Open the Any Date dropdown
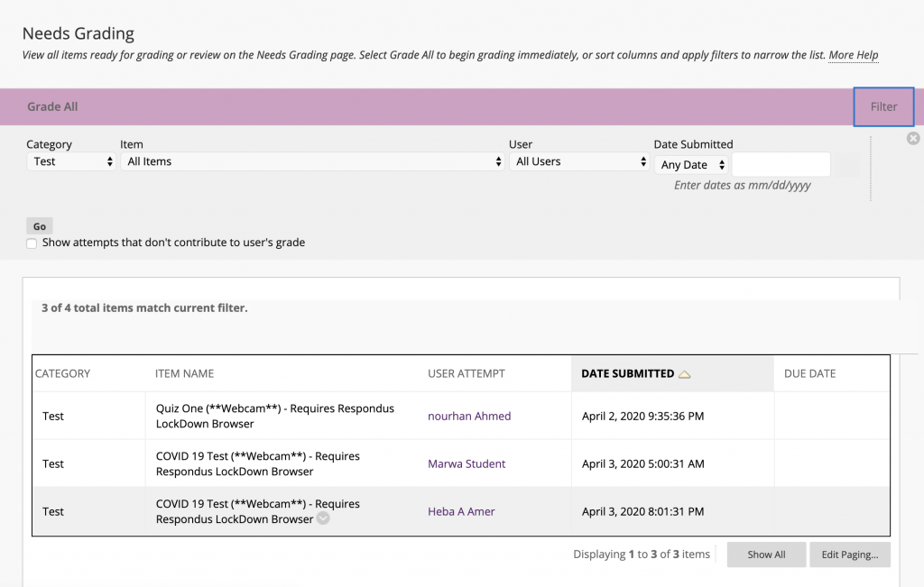The image size is (924, 587). pos(691,164)
